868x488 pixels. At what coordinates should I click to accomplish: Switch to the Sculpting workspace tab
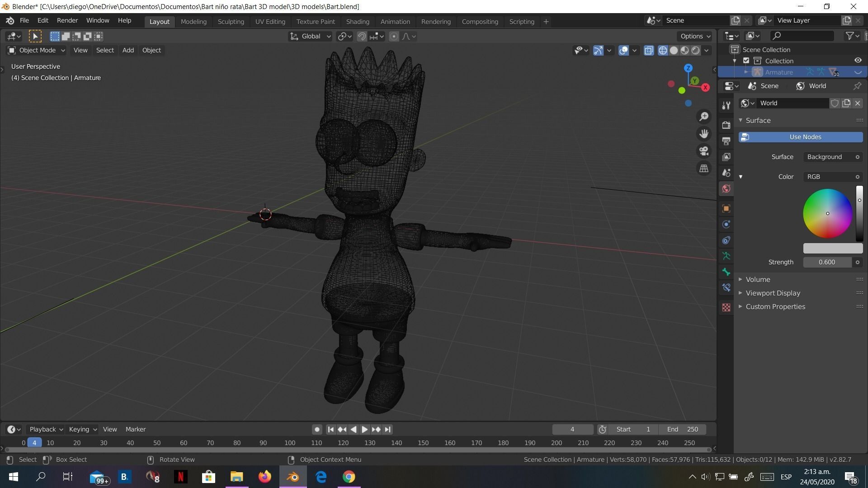point(231,21)
